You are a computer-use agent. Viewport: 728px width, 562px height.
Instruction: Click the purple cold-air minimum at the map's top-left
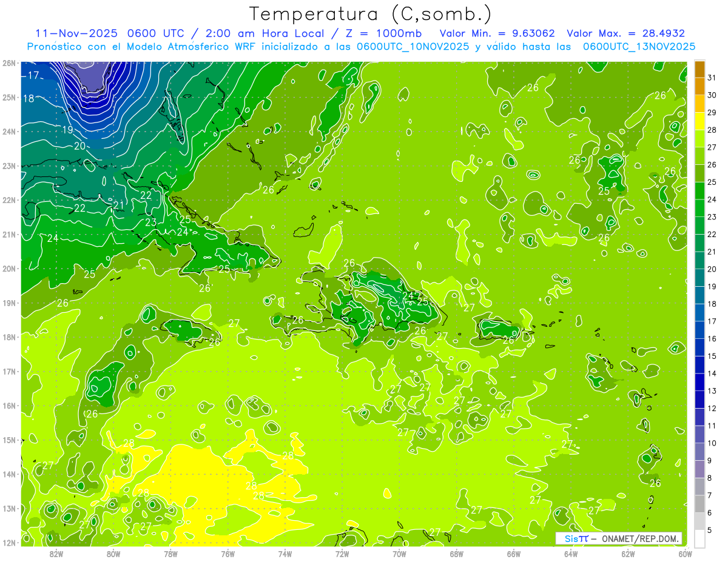93,76
